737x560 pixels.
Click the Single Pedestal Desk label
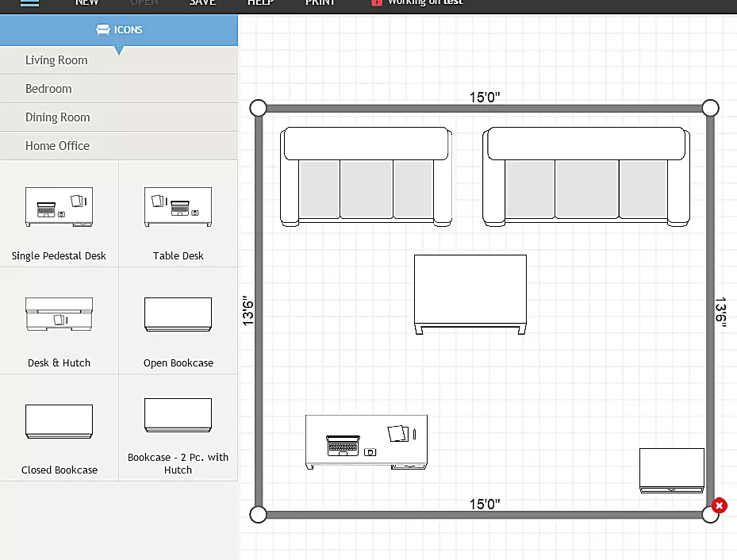click(59, 256)
